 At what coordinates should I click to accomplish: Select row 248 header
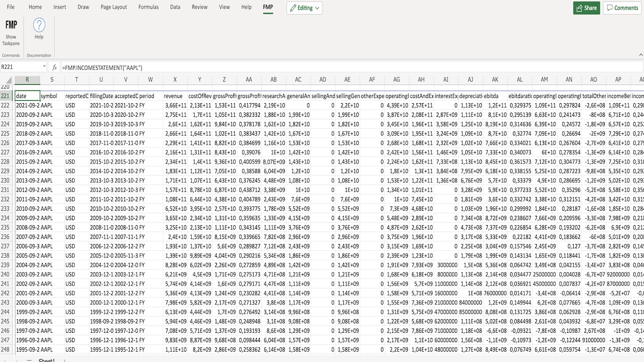[x=7, y=349]
